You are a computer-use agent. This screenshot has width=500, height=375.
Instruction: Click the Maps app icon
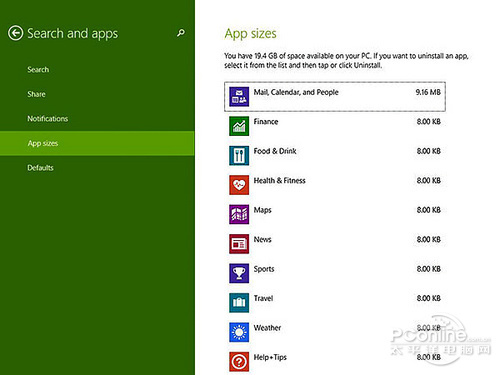[x=239, y=214]
